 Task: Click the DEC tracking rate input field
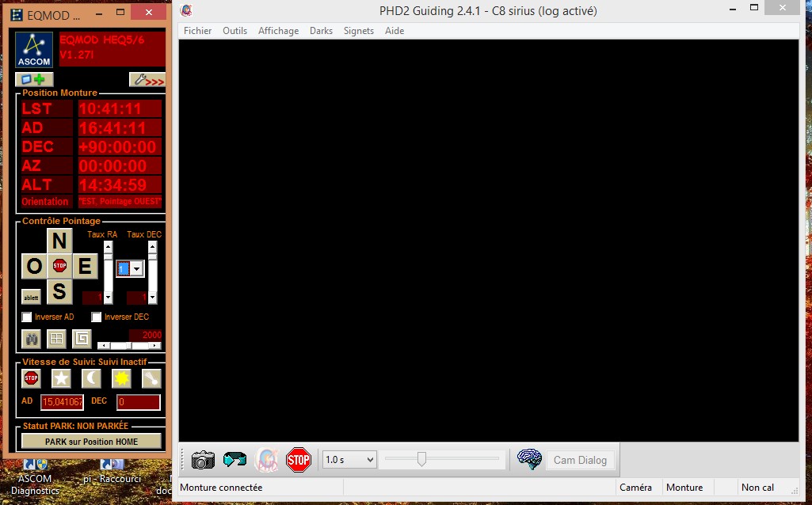(139, 402)
